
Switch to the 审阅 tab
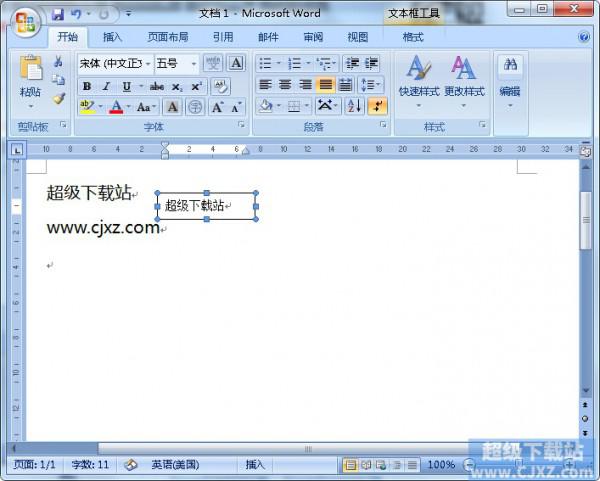[313, 37]
